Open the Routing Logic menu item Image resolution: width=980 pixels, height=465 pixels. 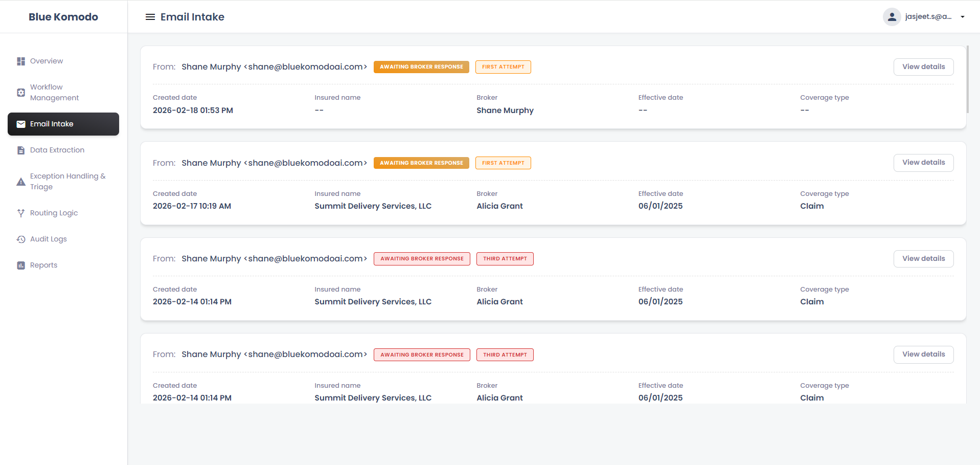pyautogui.click(x=54, y=213)
